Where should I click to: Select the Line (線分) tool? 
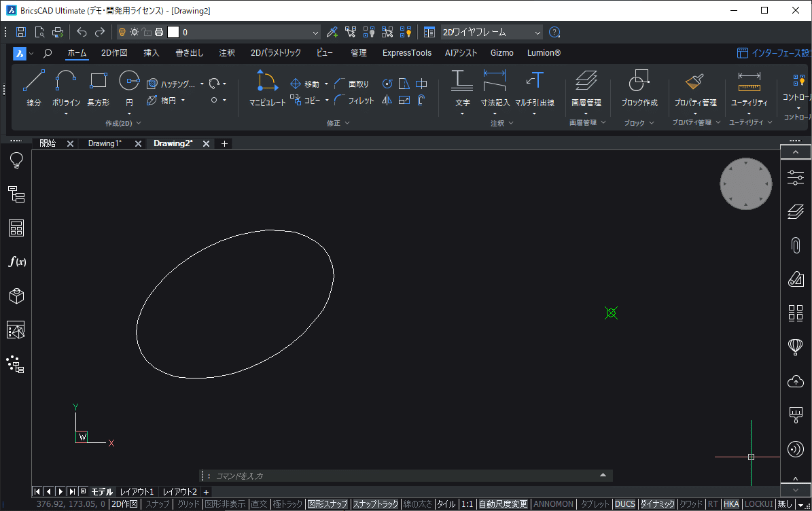click(34, 88)
